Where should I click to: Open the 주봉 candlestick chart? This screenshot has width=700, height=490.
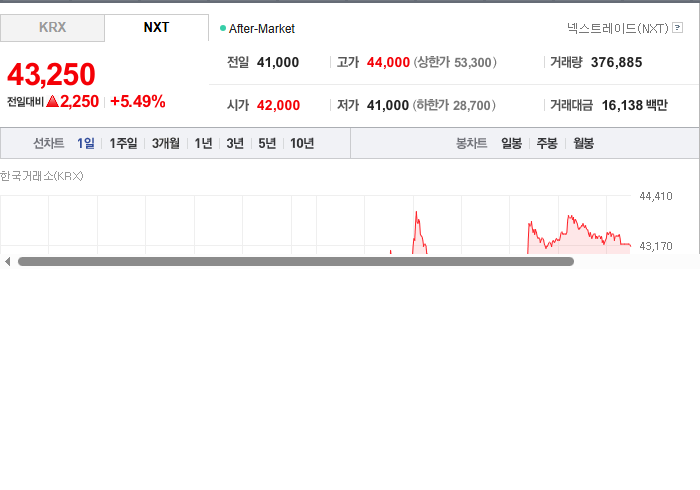click(547, 143)
